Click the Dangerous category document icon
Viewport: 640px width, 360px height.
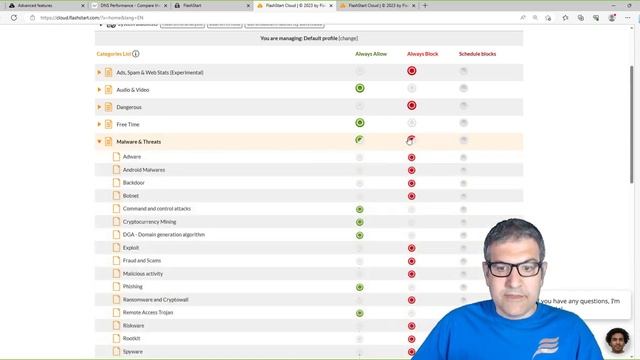coord(108,107)
